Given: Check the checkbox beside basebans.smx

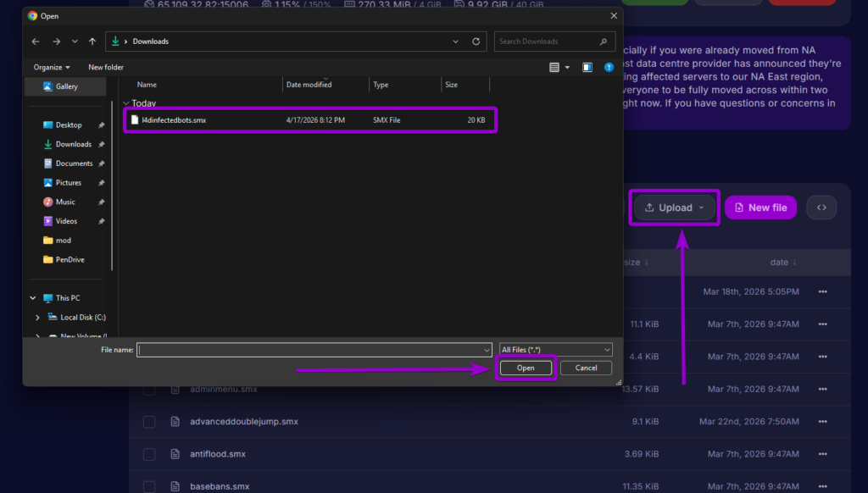Looking at the screenshot, I should point(149,486).
